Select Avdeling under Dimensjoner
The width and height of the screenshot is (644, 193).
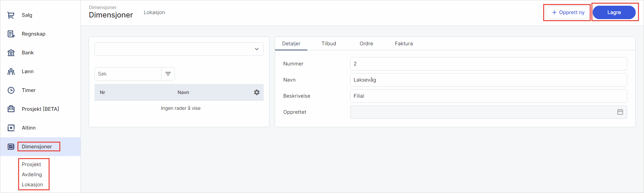tap(32, 175)
